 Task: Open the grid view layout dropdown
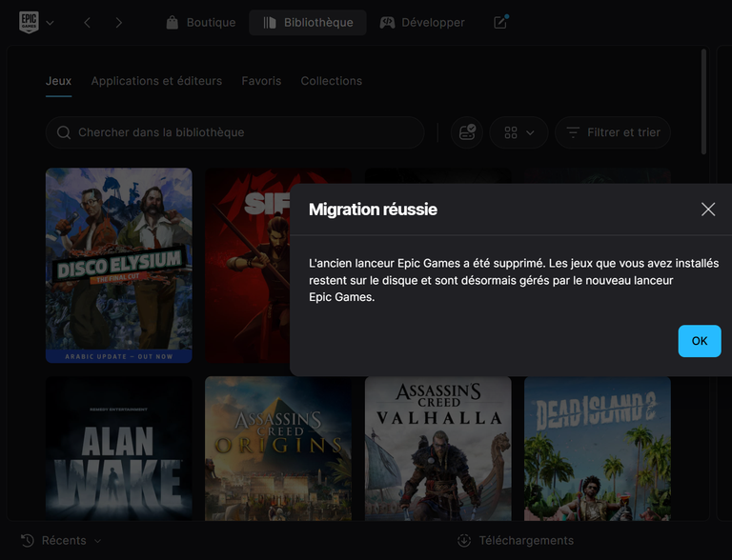pyautogui.click(x=518, y=132)
